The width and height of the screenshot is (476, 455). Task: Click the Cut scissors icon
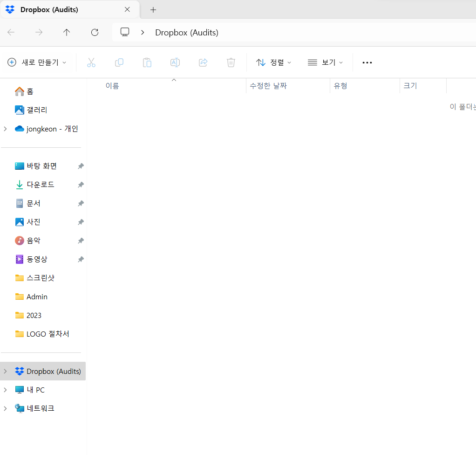[91, 62]
